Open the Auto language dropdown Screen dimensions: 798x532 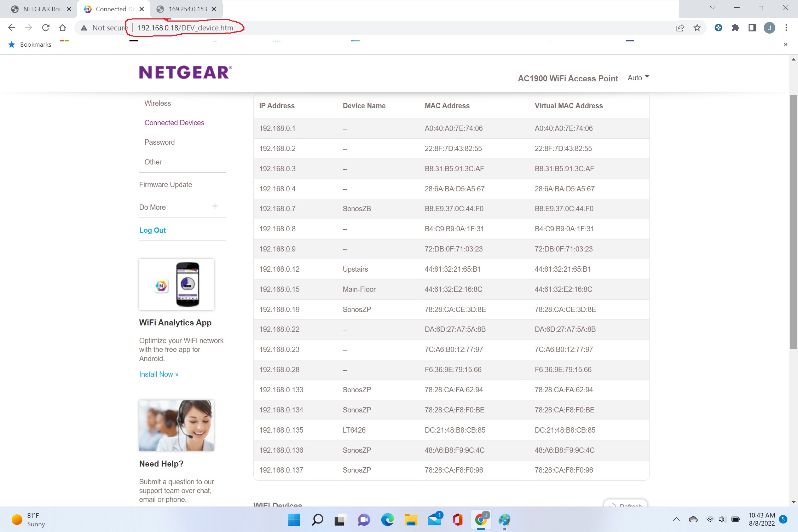click(638, 77)
